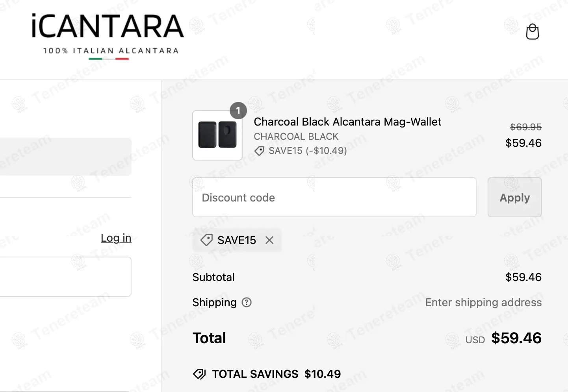Remove SAVE15 code with the X icon
This screenshot has width=568, height=392.
coord(269,240)
